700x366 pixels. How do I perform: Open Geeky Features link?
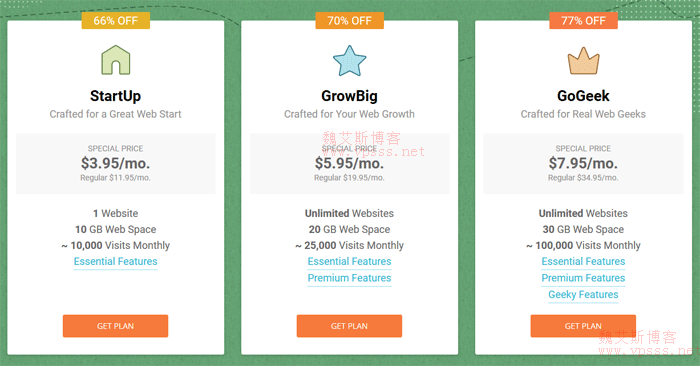pyautogui.click(x=583, y=295)
